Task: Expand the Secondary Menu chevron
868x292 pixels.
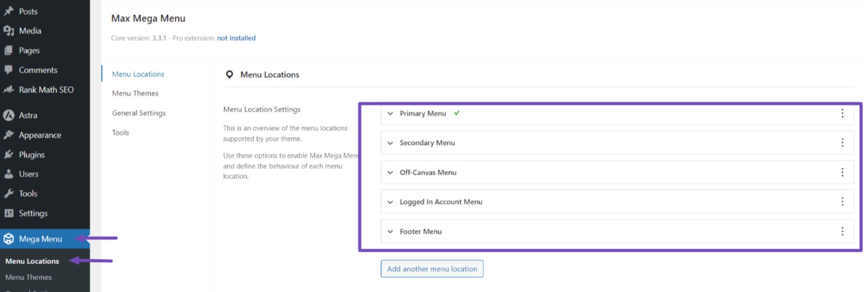Action: click(x=390, y=143)
